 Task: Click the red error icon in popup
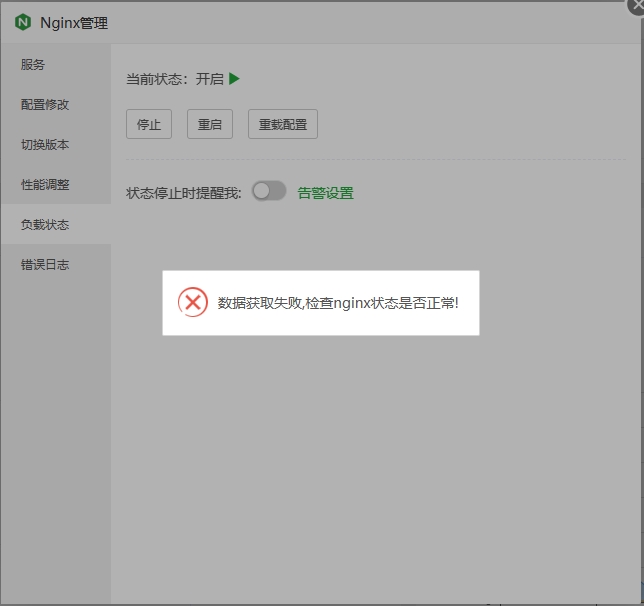(x=193, y=302)
